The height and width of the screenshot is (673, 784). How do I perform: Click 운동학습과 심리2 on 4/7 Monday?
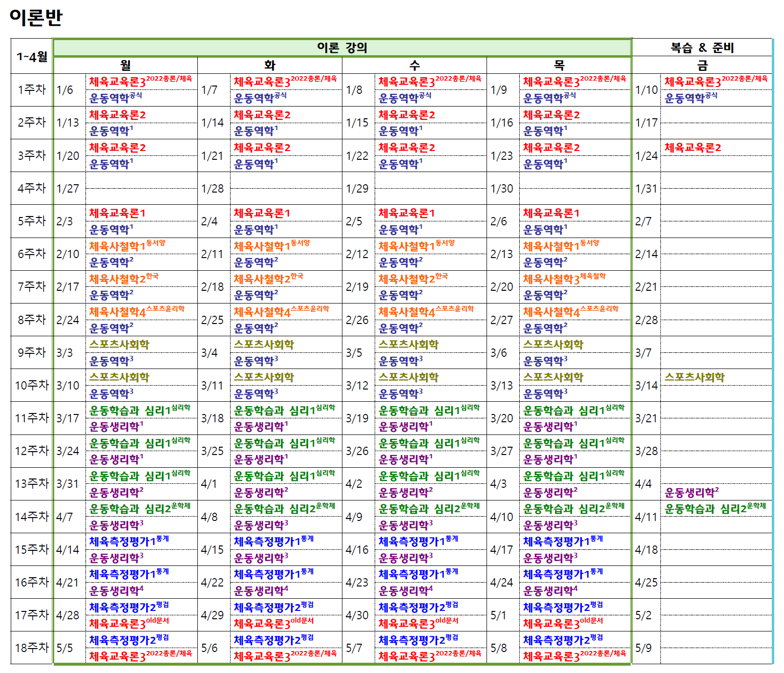pyautogui.click(x=140, y=508)
